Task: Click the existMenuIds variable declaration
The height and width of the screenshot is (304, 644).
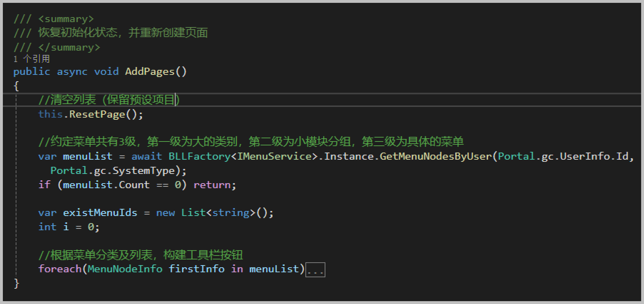Action: (100, 213)
